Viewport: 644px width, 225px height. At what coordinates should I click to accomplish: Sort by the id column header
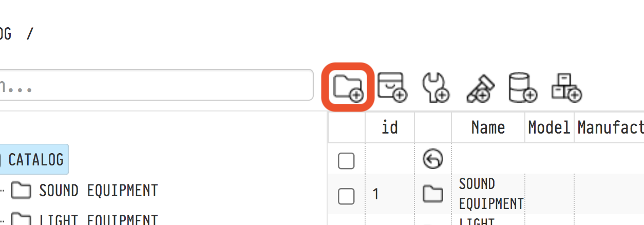click(390, 127)
